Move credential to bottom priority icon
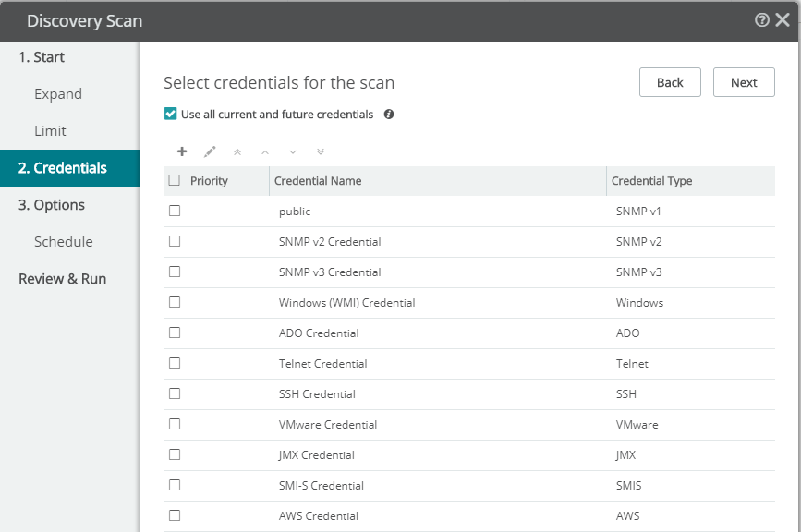Viewport: 801px width, 532px height. (321, 151)
